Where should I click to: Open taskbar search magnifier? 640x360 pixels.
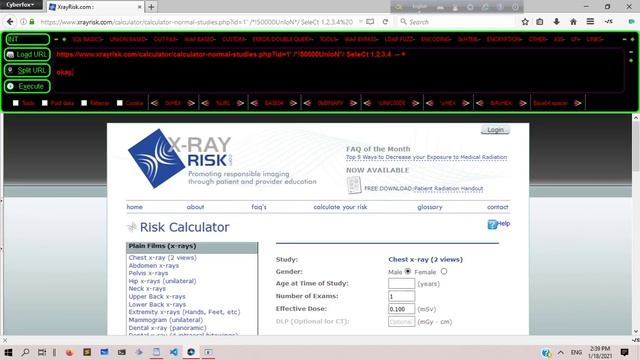click(25, 352)
